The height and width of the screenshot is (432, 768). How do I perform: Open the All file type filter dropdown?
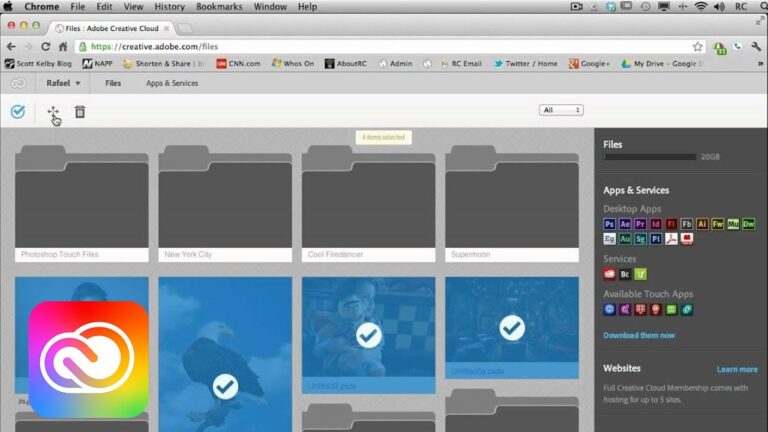pyautogui.click(x=561, y=110)
